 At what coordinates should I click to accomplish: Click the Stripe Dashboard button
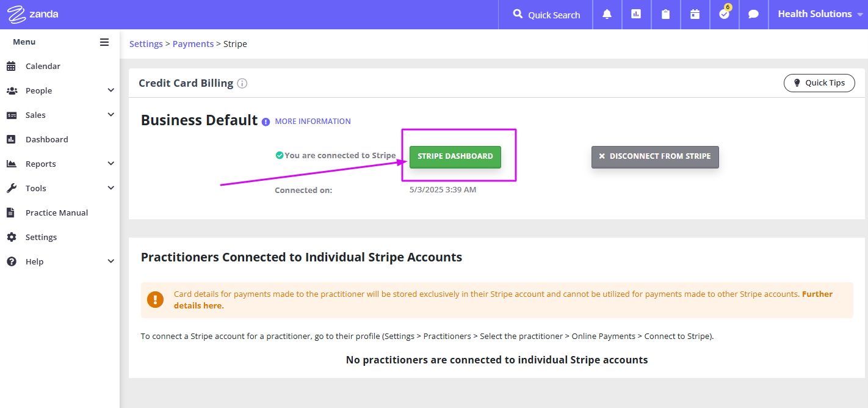click(455, 156)
